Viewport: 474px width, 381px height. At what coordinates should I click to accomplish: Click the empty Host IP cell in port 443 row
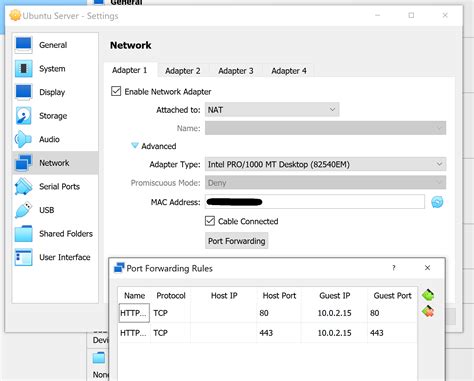(224, 333)
